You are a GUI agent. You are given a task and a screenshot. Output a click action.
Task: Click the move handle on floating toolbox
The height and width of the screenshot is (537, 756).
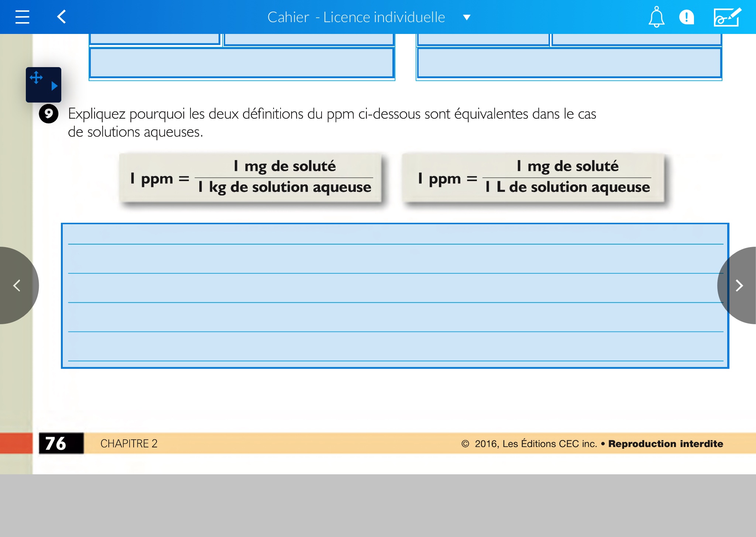pyautogui.click(x=36, y=77)
